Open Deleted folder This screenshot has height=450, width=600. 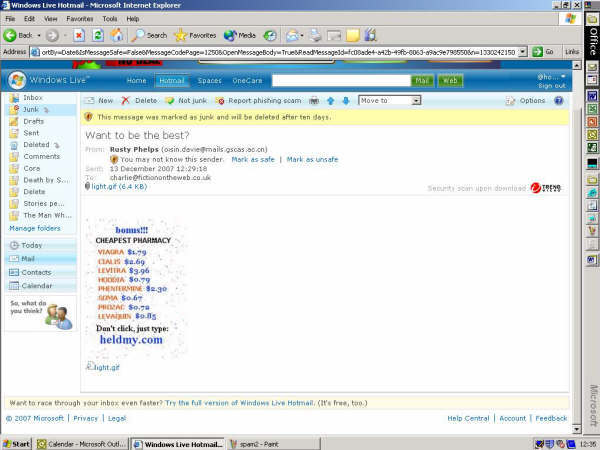[36, 145]
